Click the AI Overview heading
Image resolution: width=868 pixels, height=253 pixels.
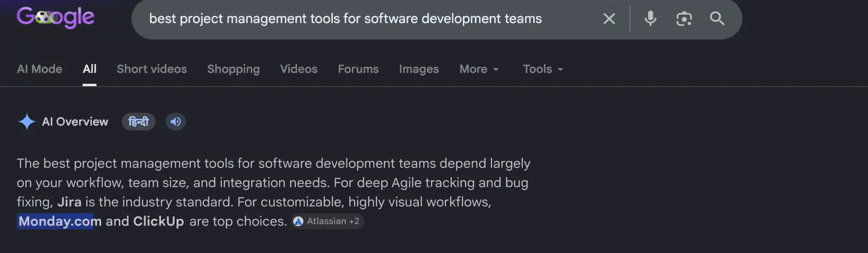75,121
